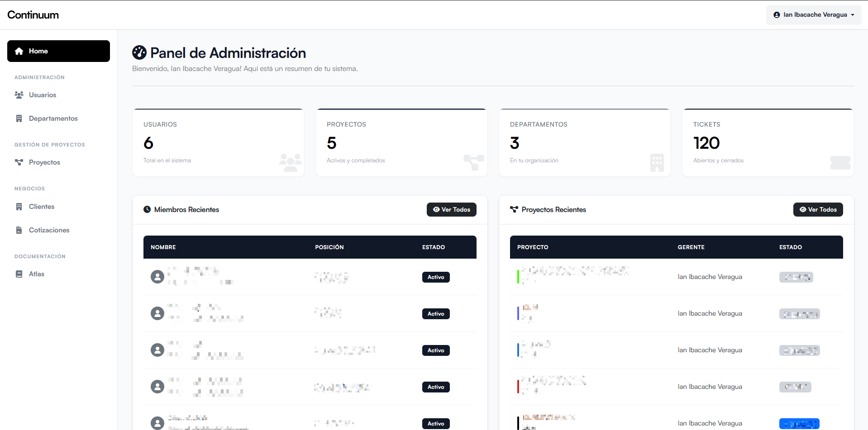The width and height of the screenshot is (868, 430).
Task: Click the Atlas book icon
Action: (x=19, y=274)
